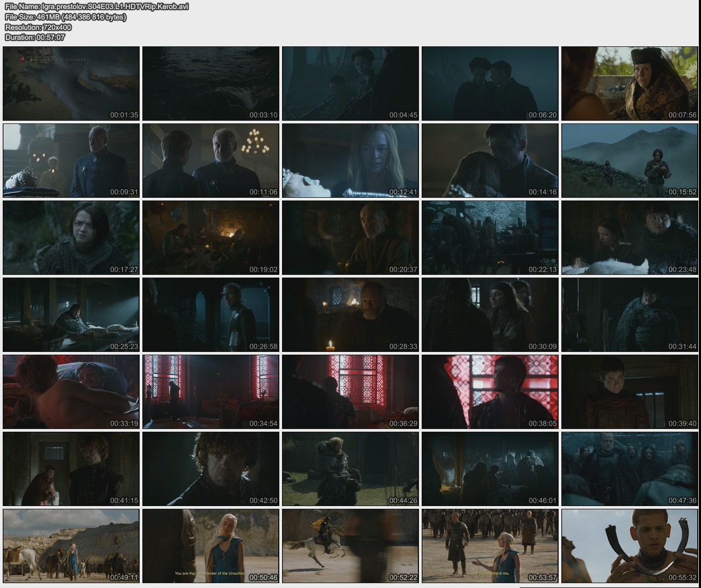Open the frame marked 00:42:50

(x=211, y=469)
